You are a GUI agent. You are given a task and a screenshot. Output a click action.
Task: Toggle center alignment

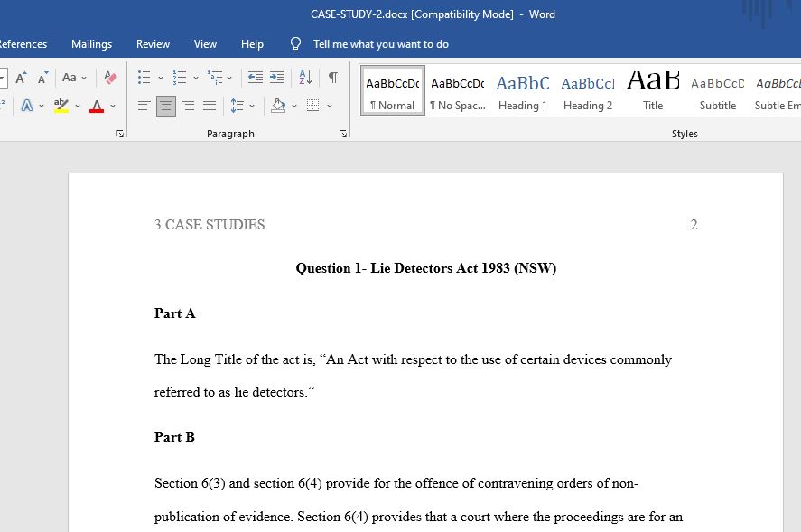[x=166, y=106]
